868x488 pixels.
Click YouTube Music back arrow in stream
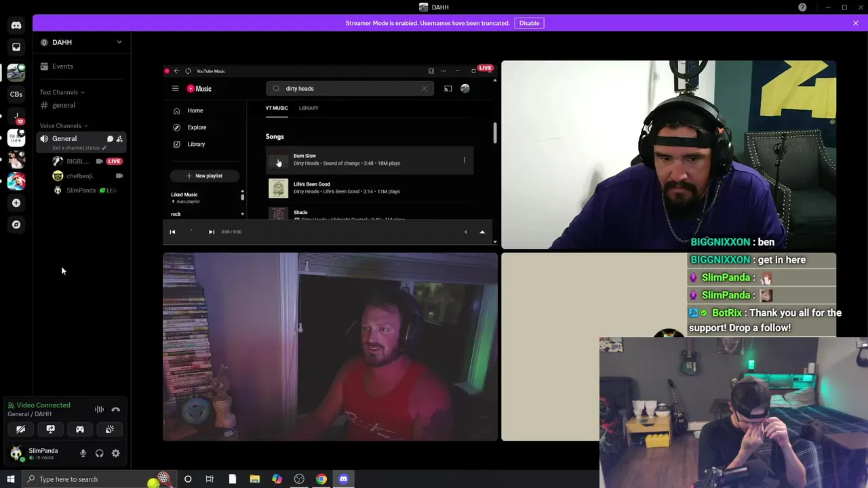click(x=177, y=71)
